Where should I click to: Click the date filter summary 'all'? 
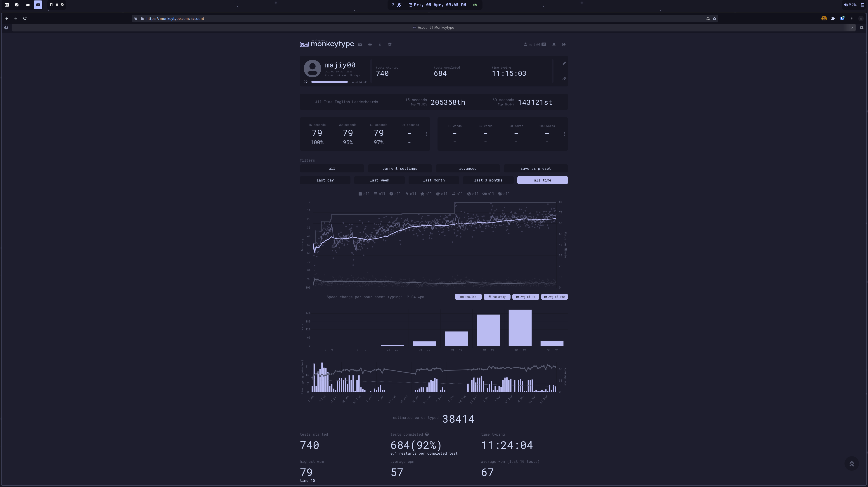pos(364,194)
